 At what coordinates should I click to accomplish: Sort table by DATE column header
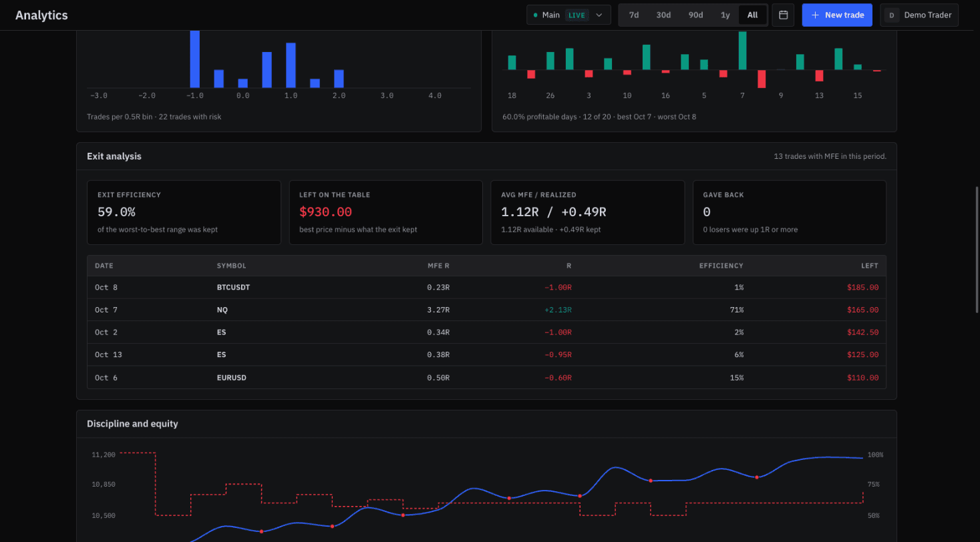[x=104, y=266]
